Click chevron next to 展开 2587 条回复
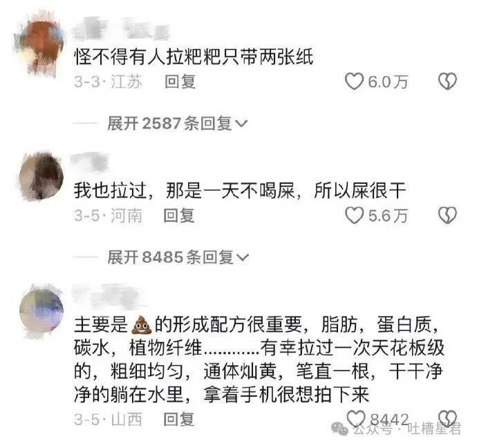This screenshot has height=448, width=477. (x=242, y=124)
